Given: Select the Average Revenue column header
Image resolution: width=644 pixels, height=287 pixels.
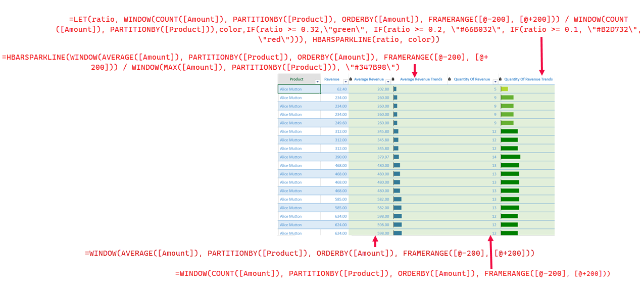Looking at the screenshot, I should (370, 79).
